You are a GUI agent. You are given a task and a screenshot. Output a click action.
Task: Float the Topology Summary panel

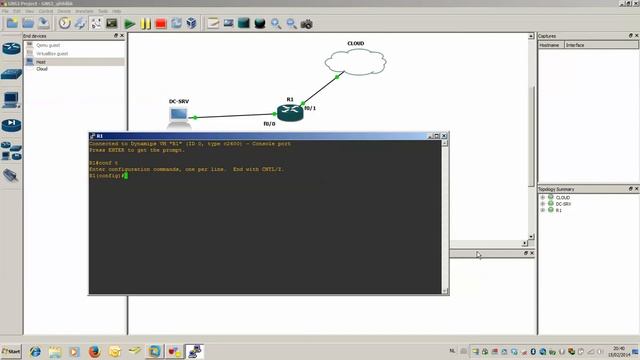[631, 189]
